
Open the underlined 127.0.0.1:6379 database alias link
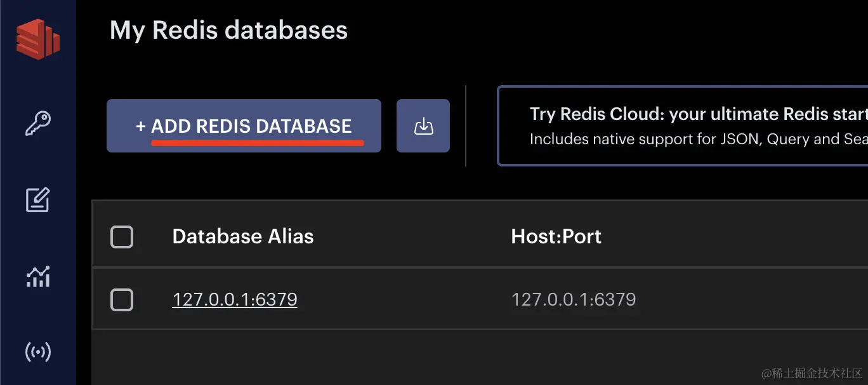click(235, 299)
